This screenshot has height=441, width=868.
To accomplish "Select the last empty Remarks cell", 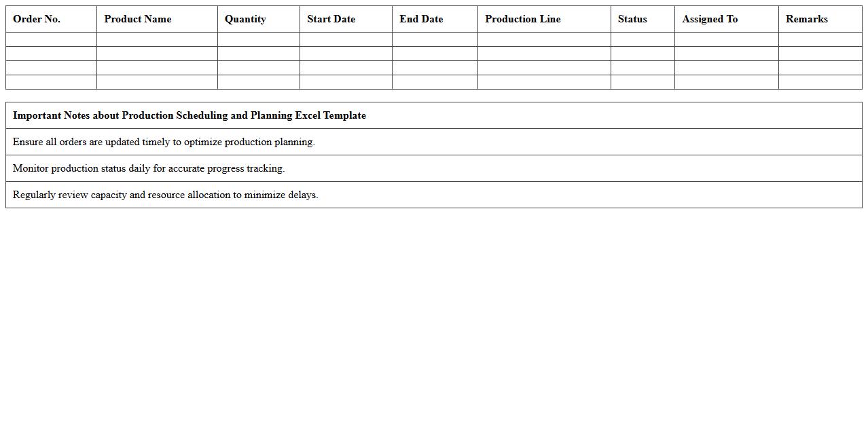I will [x=819, y=82].
